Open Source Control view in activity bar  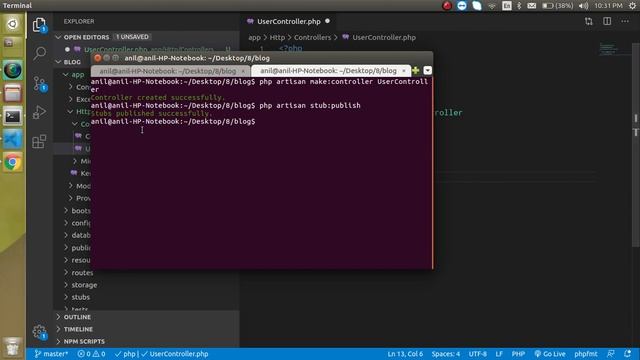[40, 84]
